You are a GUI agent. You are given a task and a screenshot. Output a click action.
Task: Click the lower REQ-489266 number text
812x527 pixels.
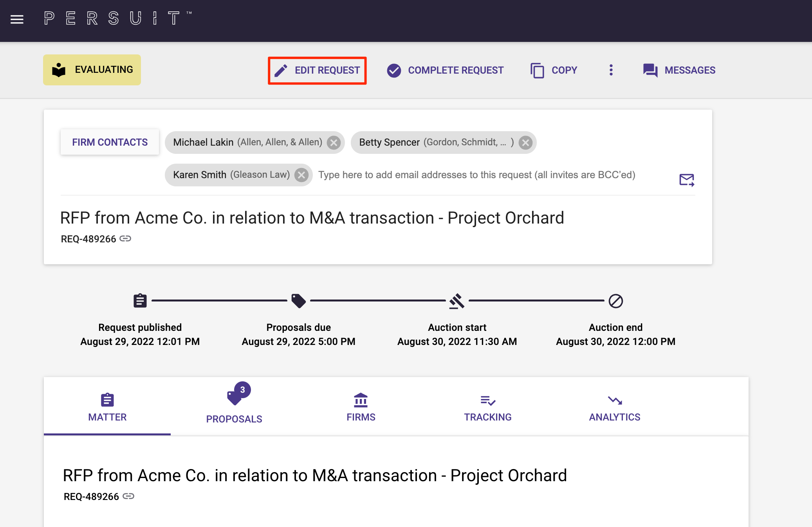tap(91, 496)
